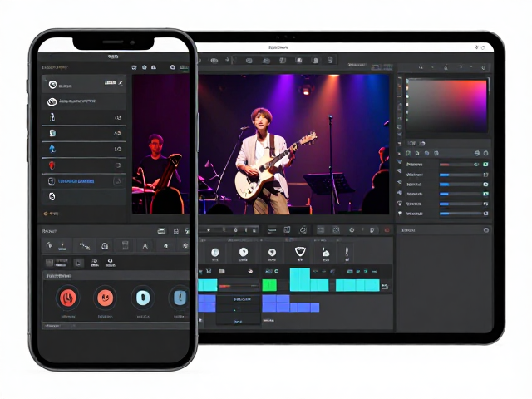Tap the orange dot item below phone list
532x399 pixels.
50,214
